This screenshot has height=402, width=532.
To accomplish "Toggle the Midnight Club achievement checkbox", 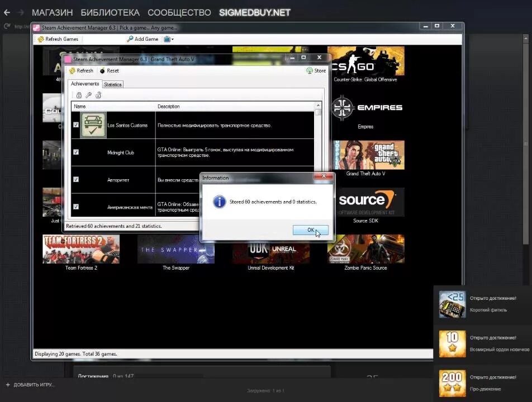I will [76, 152].
